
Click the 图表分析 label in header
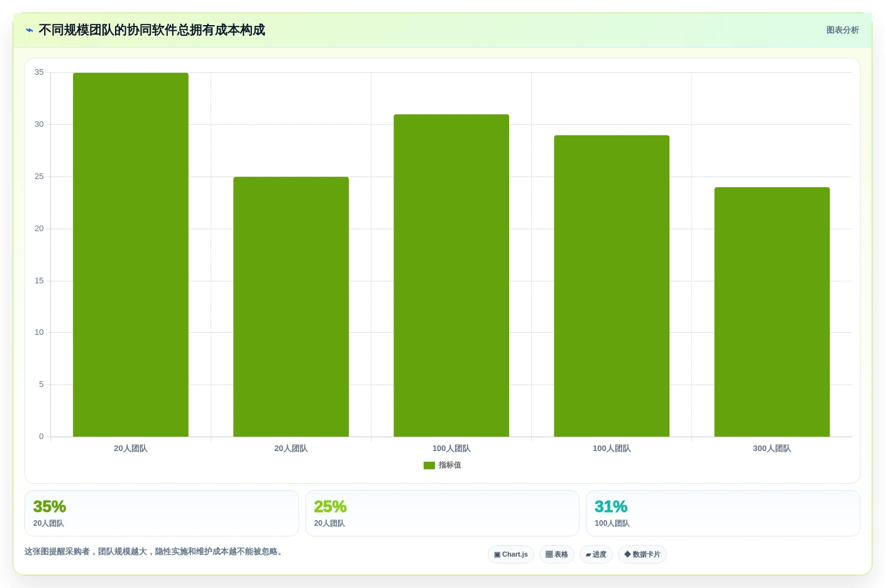point(842,30)
